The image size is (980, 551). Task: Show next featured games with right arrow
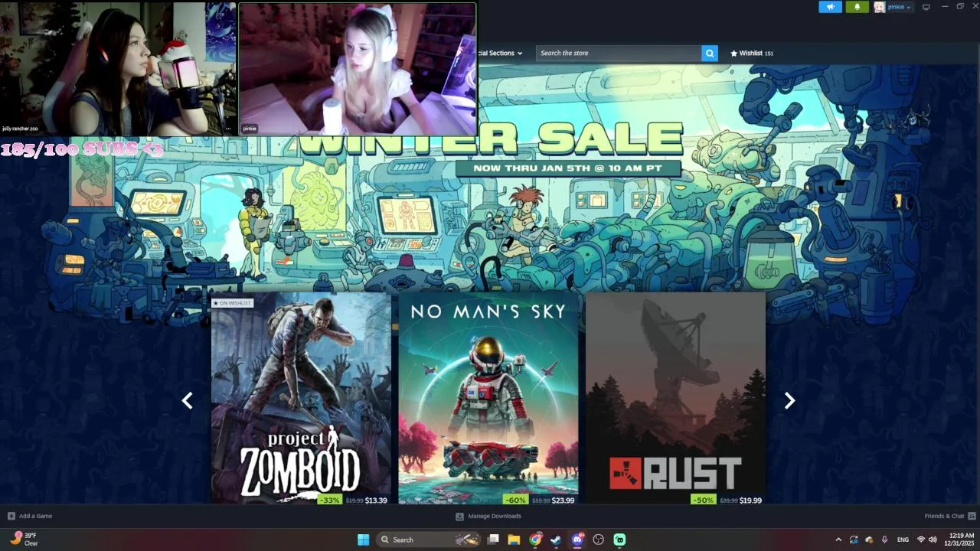[789, 400]
